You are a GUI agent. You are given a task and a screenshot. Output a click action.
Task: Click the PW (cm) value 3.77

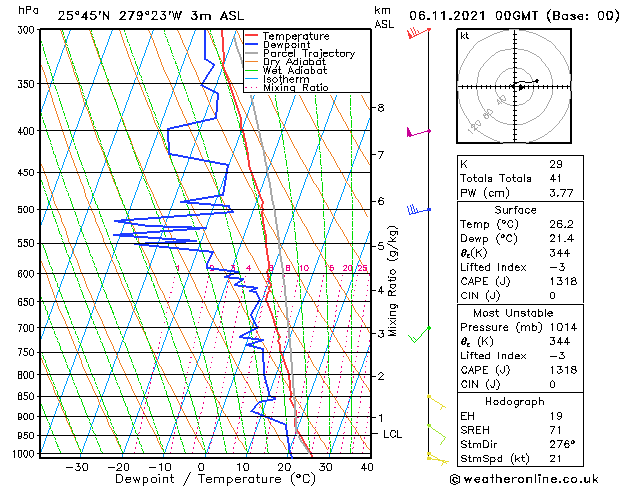point(561,193)
